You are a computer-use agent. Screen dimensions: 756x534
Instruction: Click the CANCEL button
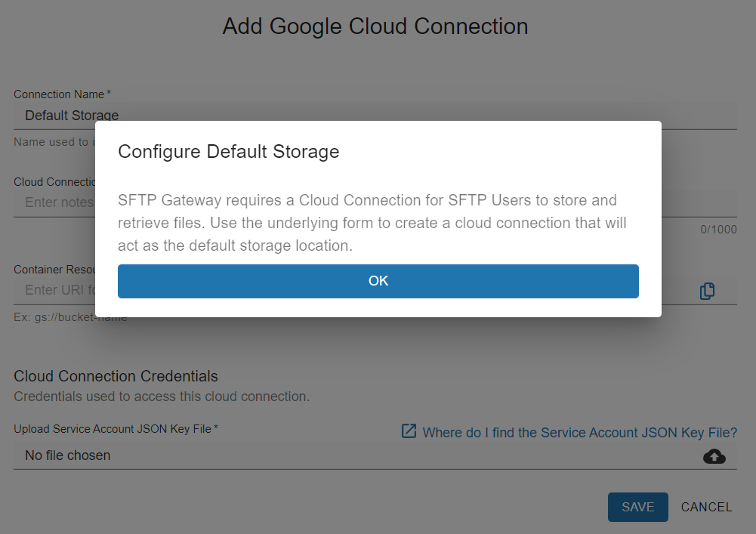tap(706, 507)
